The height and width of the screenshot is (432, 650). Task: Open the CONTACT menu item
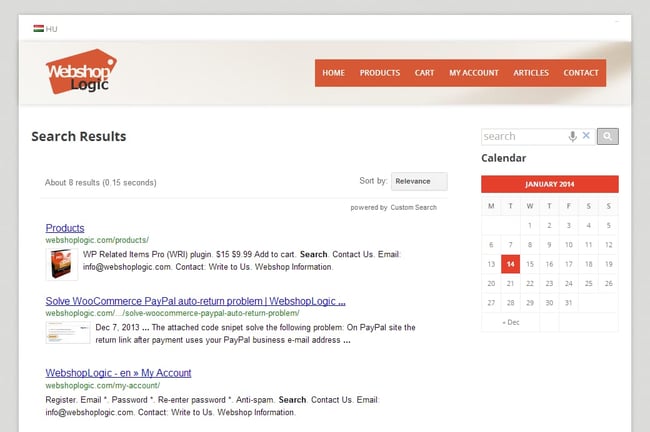[x=581, y=73]
